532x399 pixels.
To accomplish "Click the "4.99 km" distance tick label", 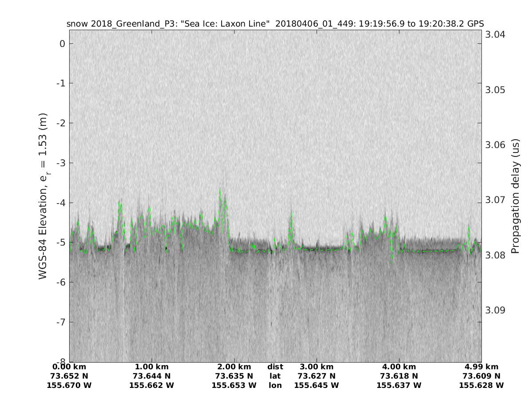I will (x=481, y=367).
